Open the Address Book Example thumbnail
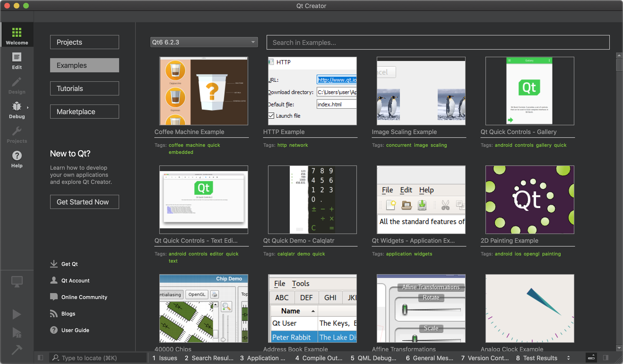The width and height of the screenshot is (623, 364). pos(312,308)
